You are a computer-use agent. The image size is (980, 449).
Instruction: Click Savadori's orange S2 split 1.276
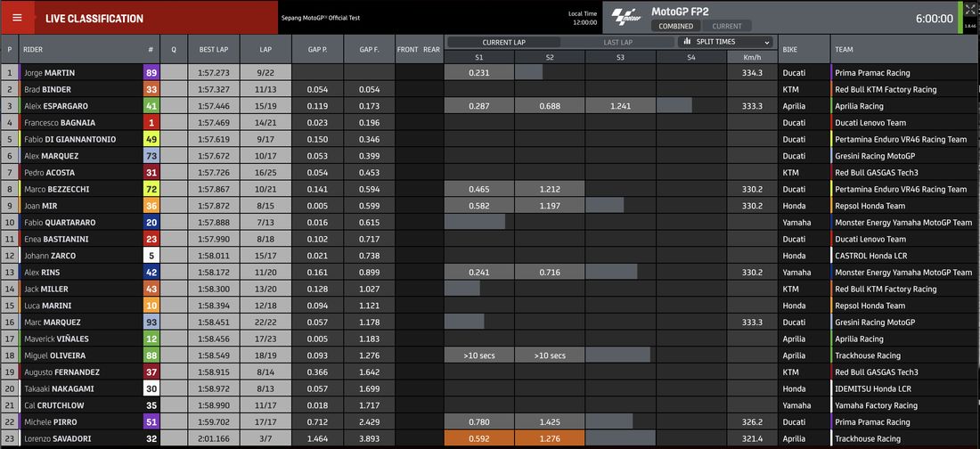(x=550, y=438)
